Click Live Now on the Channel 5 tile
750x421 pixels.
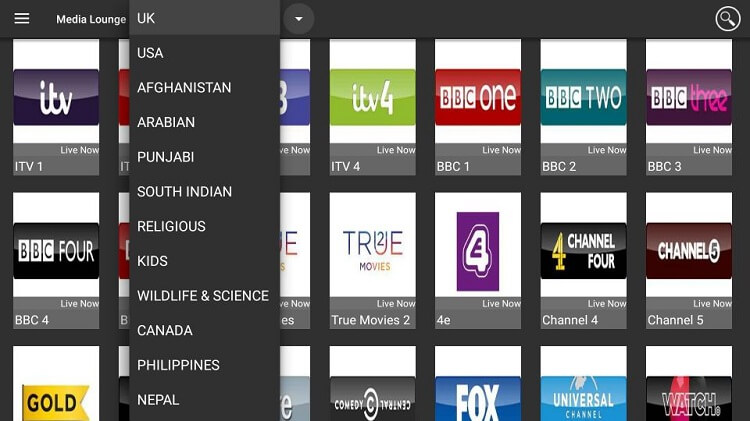coord(712,304)
